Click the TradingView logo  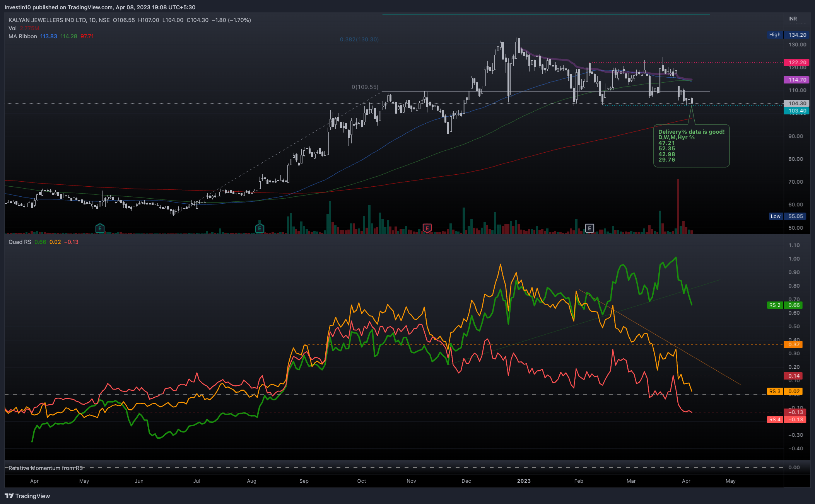[27, 496]
